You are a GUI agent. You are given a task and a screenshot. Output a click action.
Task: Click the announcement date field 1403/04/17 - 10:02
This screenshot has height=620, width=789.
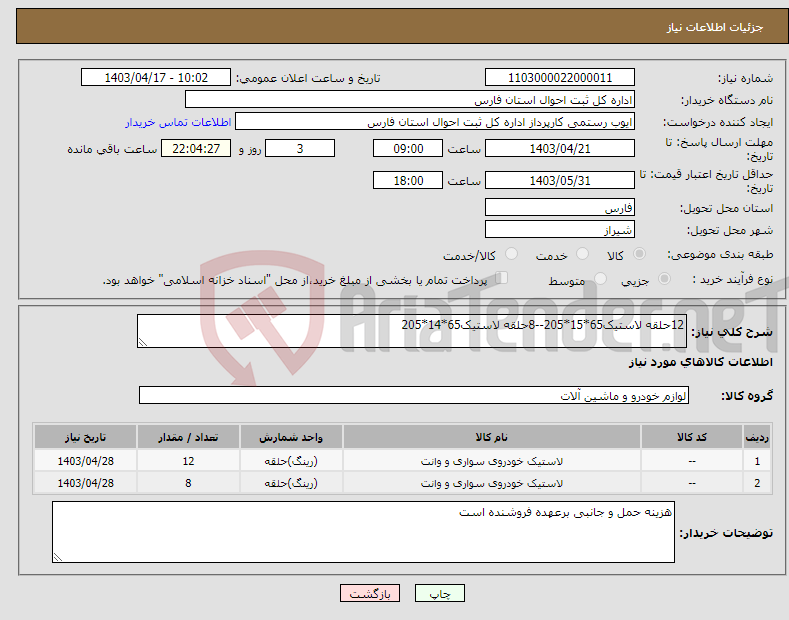(x=156, y=78)
